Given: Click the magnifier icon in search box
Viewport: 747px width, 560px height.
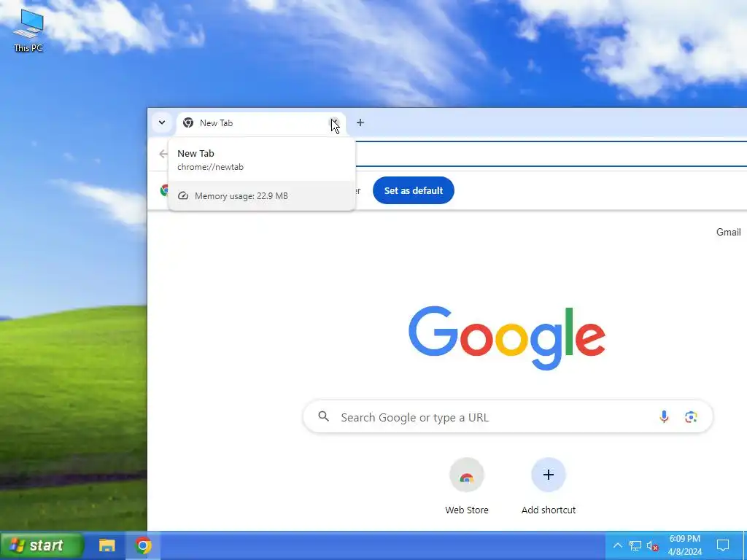Looking at the screenshot, I should (323, 416).
